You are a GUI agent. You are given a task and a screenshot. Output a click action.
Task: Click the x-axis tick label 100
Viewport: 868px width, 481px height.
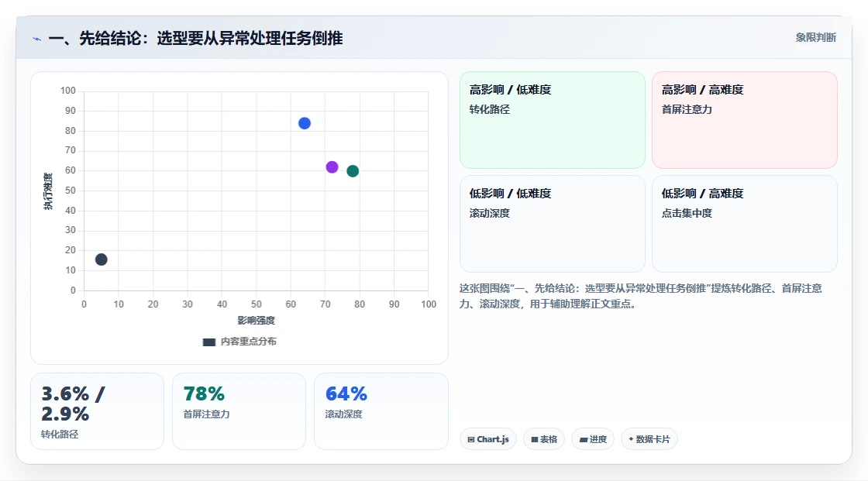click(429, 304)
